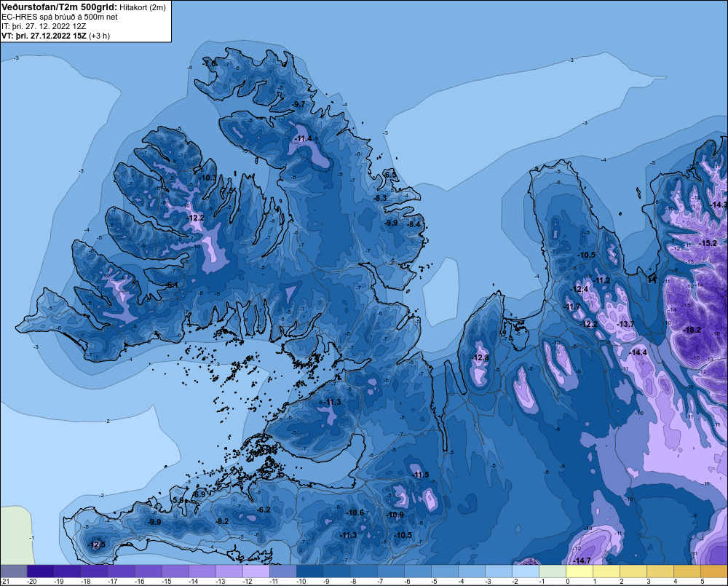This screenshot has width=728, height=586.
Task: Click the -13.7 temperature label on the map
Action: pos(625,324)
